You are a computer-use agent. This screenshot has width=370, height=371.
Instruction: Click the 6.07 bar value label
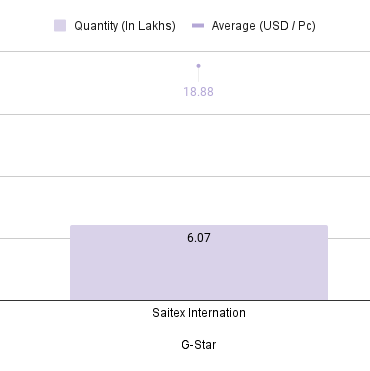pos(199,238)
